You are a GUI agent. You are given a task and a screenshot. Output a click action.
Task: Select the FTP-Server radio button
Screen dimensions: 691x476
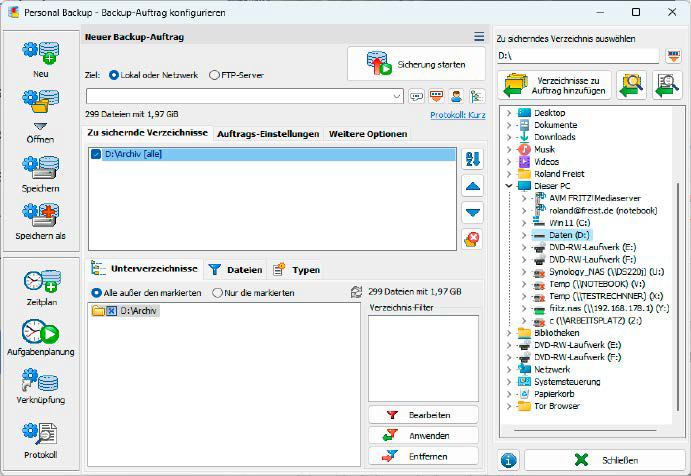click(215, 75)
